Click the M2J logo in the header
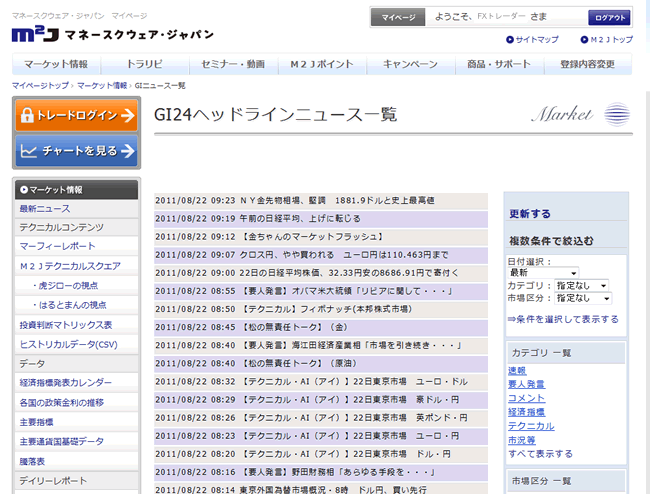The width and height of the screenshot is (650, 494). 112,34
